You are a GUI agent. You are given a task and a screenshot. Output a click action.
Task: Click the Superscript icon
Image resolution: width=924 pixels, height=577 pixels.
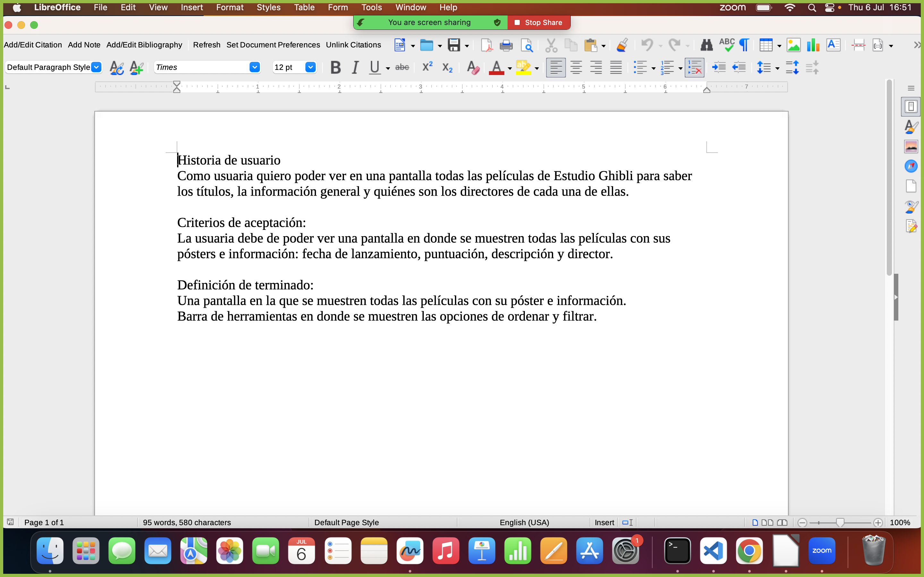(427, 67)
